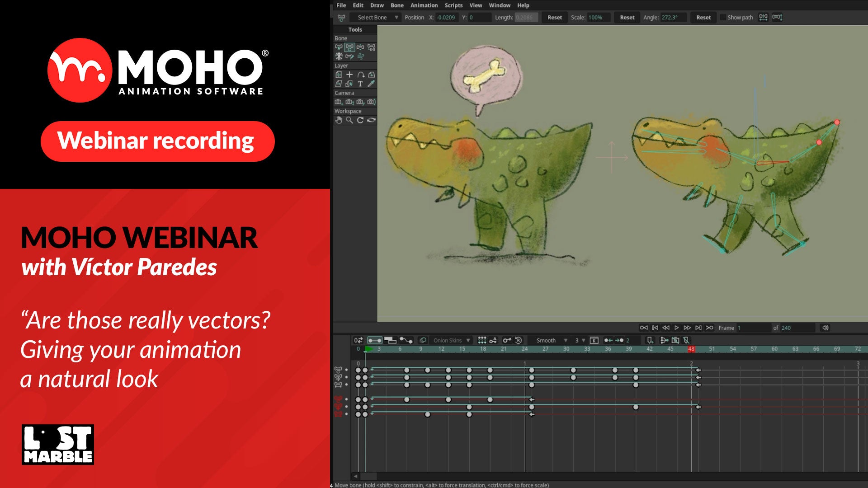Toggle the onion skin enable icon

point(423,340)
